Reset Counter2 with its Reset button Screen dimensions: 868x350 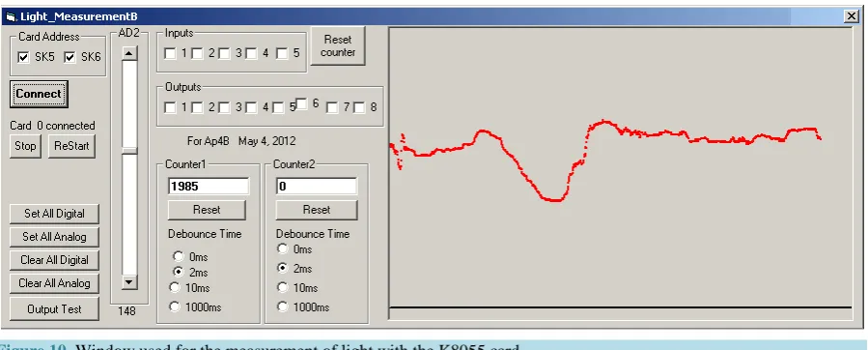(x=317, y=210)
